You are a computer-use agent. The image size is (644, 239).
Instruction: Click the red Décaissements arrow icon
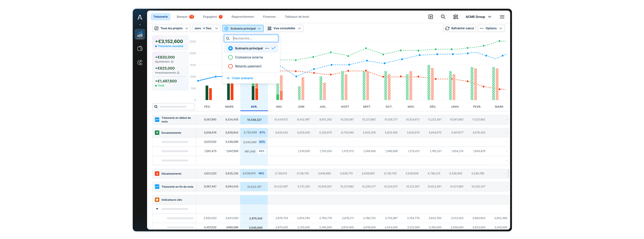click(157, 174)
